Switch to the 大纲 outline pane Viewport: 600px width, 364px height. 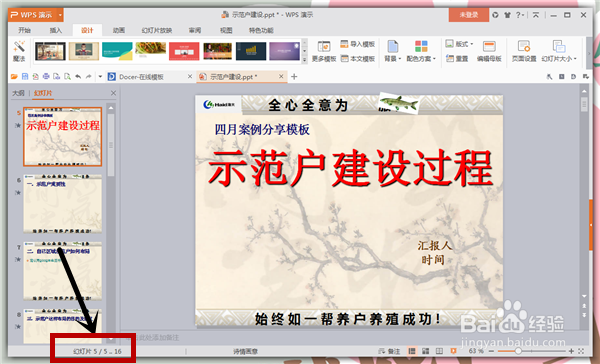point(18,93)
